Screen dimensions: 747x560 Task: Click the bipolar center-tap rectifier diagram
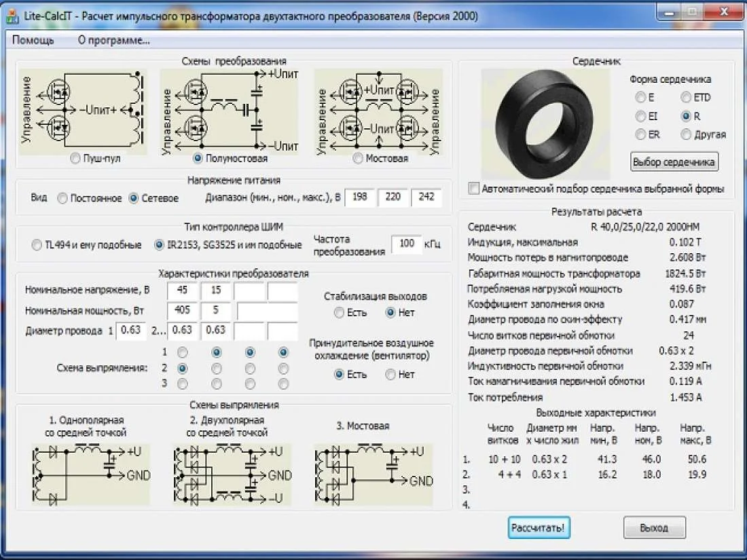(x=232, y=474)
